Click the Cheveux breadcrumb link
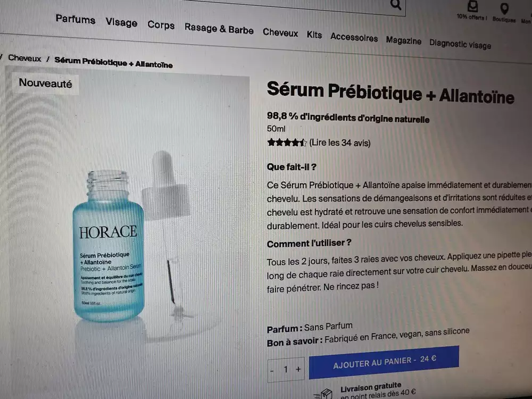 point(24,59)
